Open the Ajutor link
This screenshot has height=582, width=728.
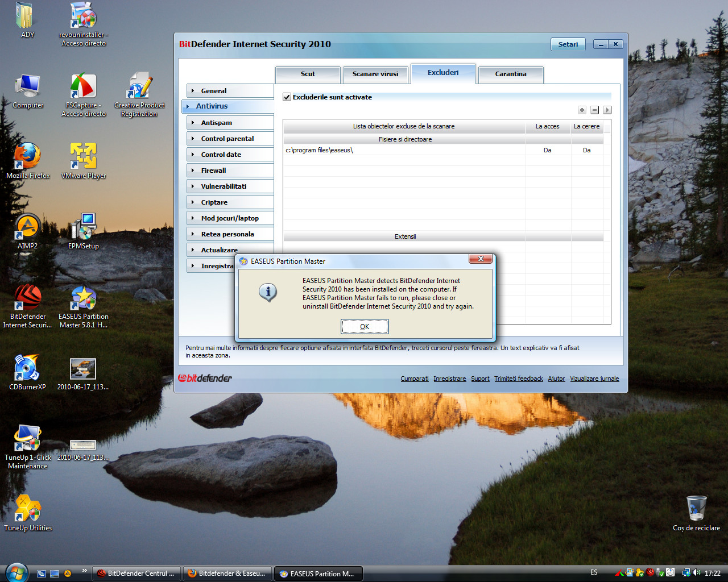coord(556,379)
